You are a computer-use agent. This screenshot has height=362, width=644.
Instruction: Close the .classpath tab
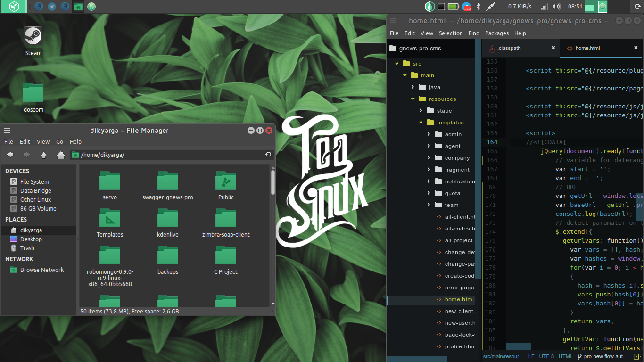coord(553,48)
